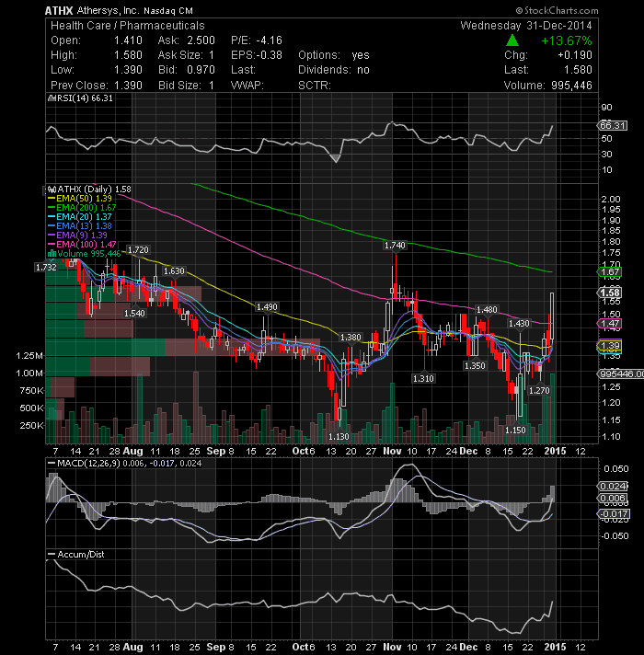Screen dimensions: 644x655
Task: Click the 1.490 price label
Action: click(x=267, y=307)
